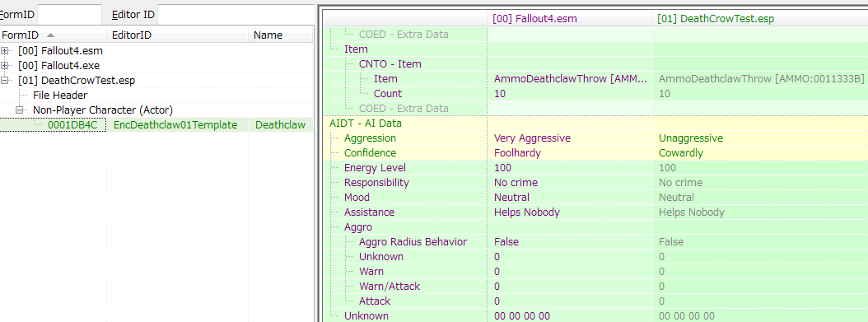
Task: Select [01] DeathCrowTest.esp tree row
Action: pyautogui.click(x=77, y=80)
